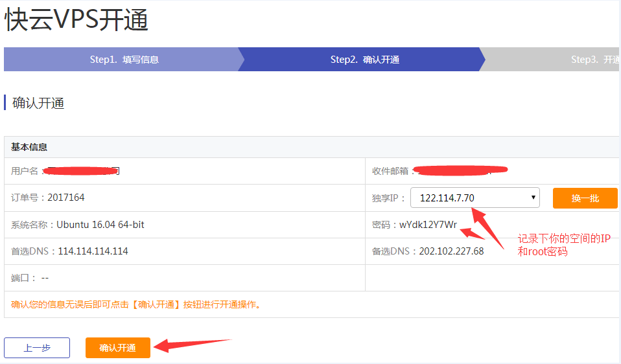Click the orange confirmation notice text
The height and width of the screenshot is (364, 621).
pos(136,304)
